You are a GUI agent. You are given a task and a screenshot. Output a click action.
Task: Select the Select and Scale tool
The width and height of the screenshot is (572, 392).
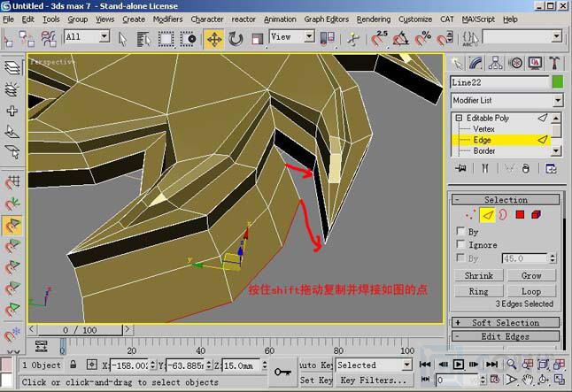(x=258, y=39)
